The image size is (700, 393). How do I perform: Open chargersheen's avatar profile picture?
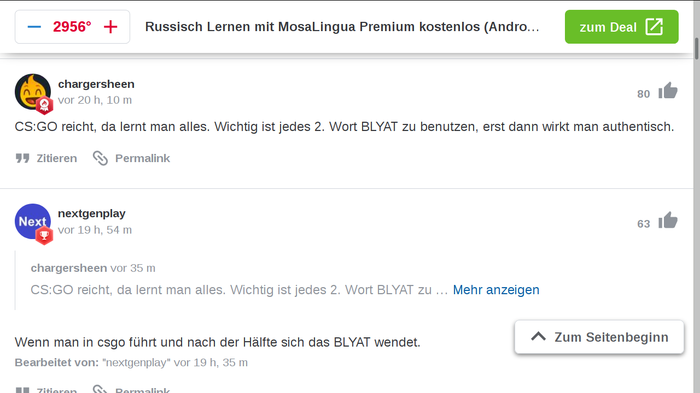[33, 92]
